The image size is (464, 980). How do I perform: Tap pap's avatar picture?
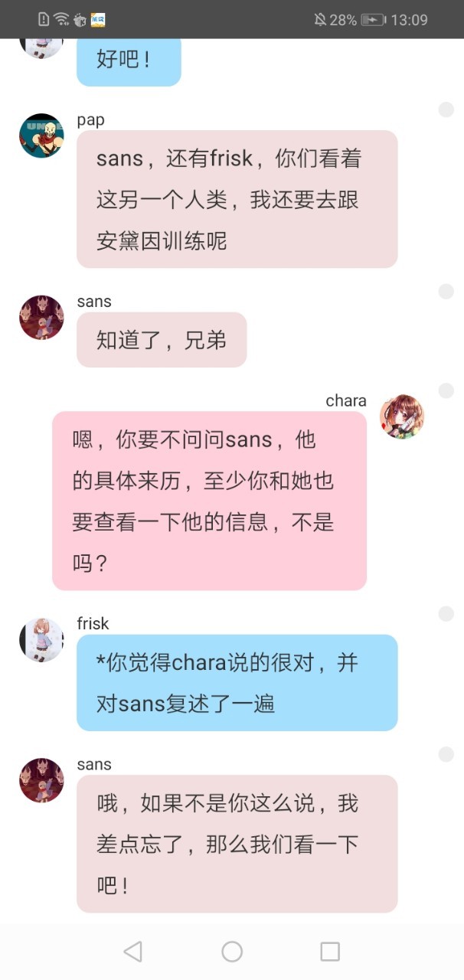tap(41, 136)
